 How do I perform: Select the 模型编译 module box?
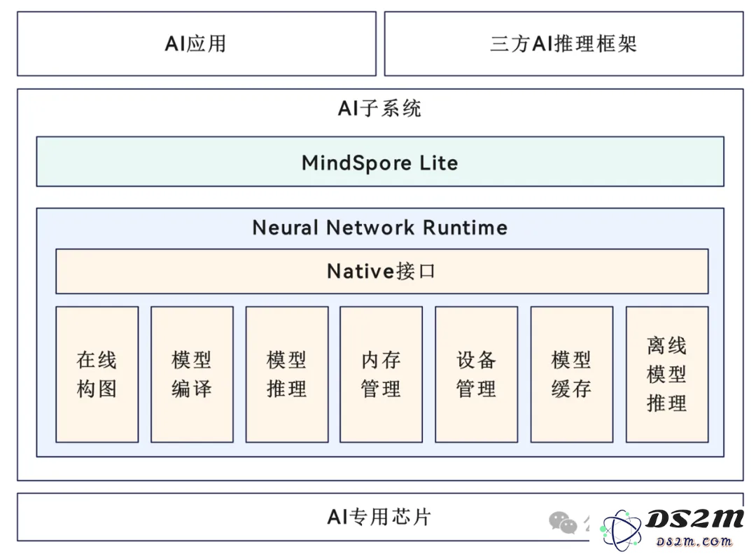click(192, 375)
